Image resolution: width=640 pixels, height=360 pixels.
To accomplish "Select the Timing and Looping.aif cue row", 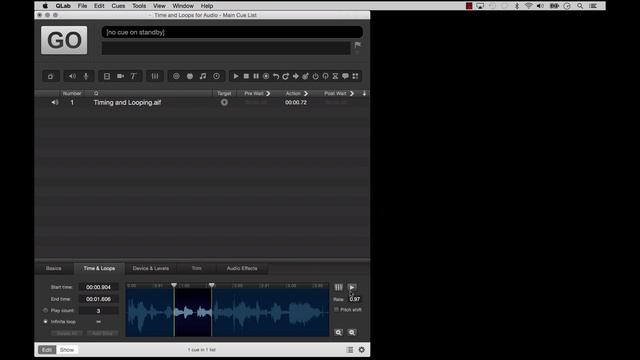I will [x=202, y=102].
